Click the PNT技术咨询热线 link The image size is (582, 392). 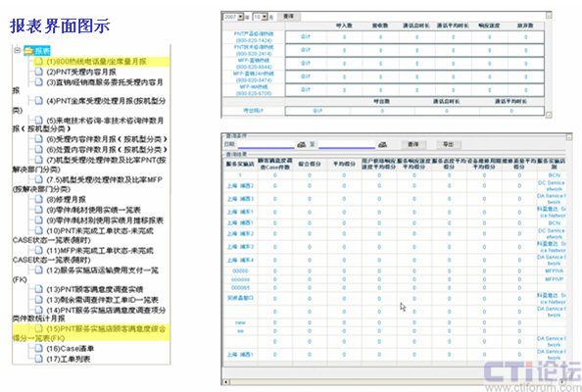tap(254, 50)
